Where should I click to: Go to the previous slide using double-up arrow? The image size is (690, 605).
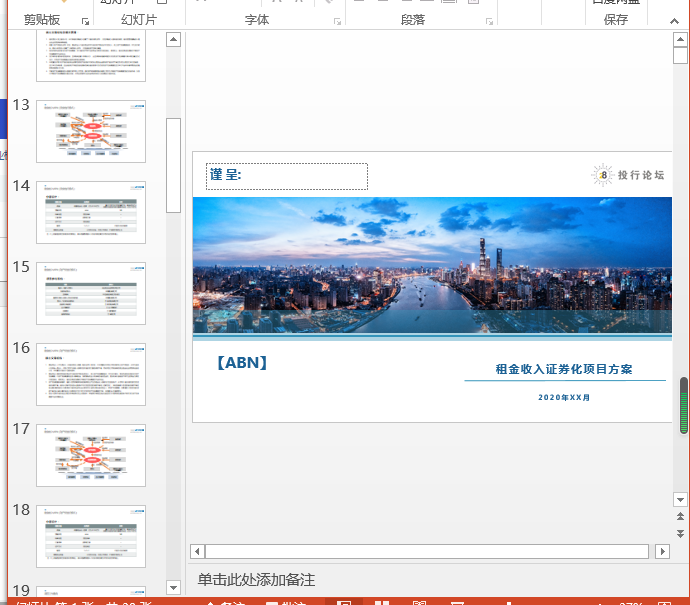pyautogui.click(x=680, y=516)
